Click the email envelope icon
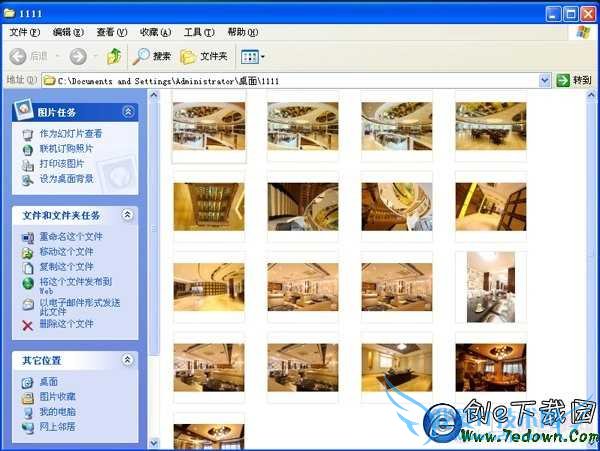The height and width of the screenshot is (451, 600). (x=28, y=304)
